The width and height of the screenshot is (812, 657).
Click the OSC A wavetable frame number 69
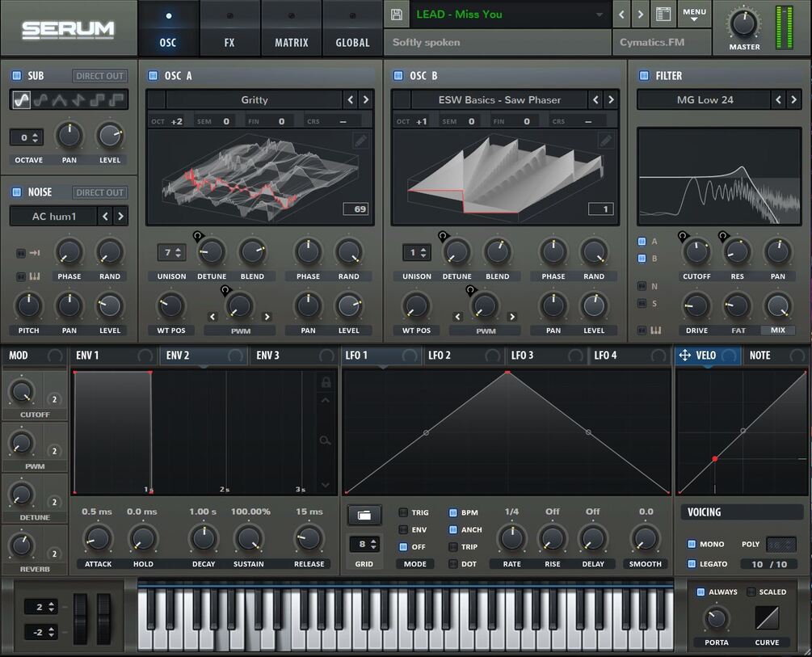(x=356, y=208)
